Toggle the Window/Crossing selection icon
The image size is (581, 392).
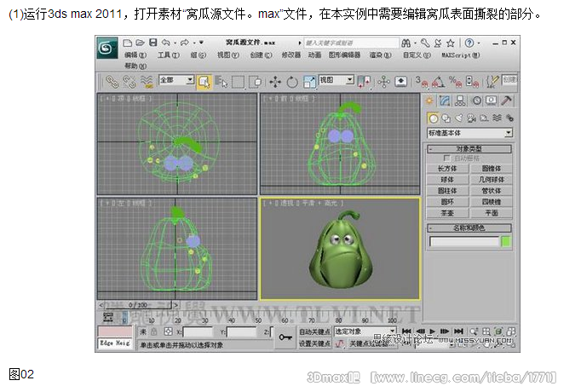tap(256, 82)
